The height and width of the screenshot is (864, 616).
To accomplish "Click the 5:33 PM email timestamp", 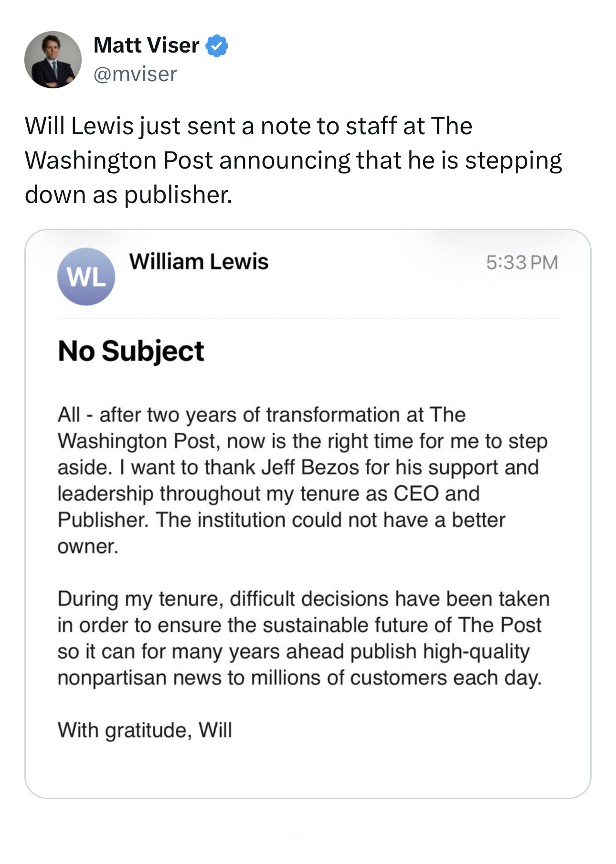I will point(522,263).
